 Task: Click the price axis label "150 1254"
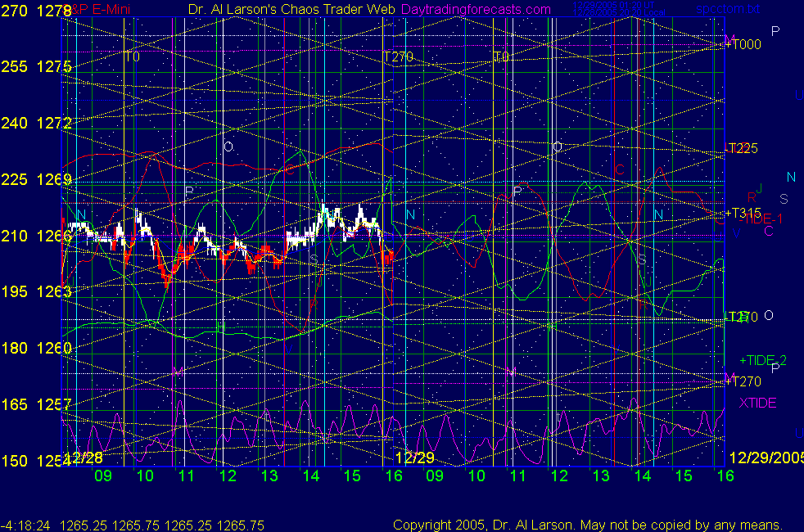(x=36, y=461)
